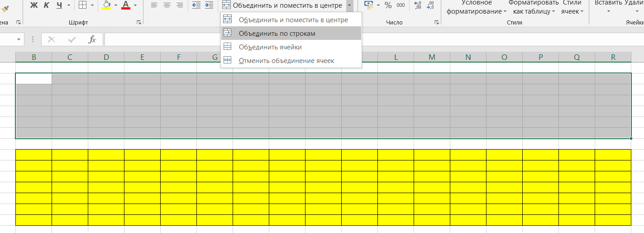Open the Name Box dropdown
Screen dimensions: 644x233
(19, 39)
